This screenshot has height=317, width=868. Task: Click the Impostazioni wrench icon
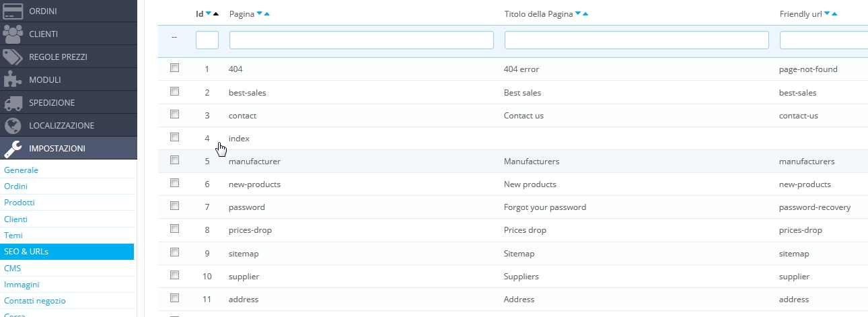coord(13,148)
